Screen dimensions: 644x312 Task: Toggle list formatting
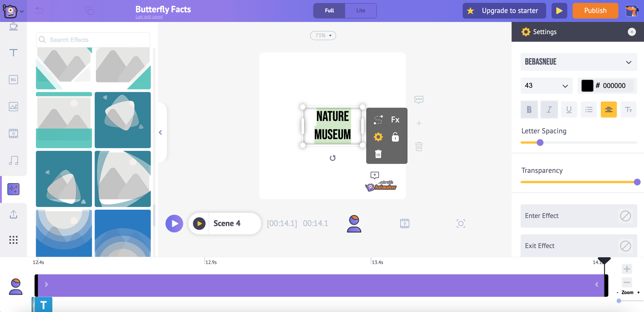(589, 110)
